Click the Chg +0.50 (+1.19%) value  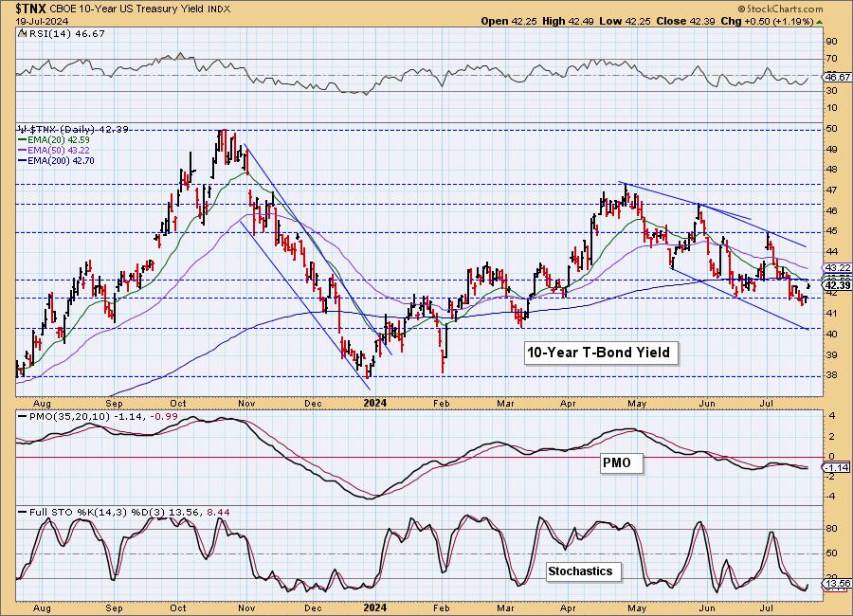pos(767,21)
